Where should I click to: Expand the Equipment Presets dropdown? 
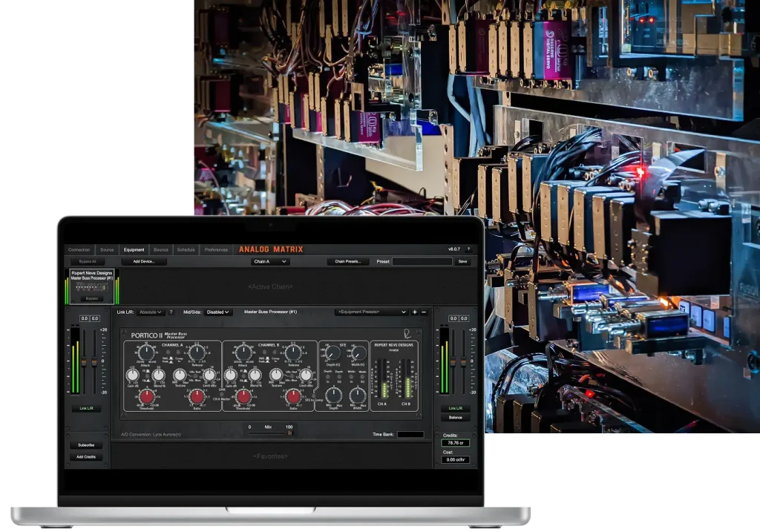coord(371,312)
